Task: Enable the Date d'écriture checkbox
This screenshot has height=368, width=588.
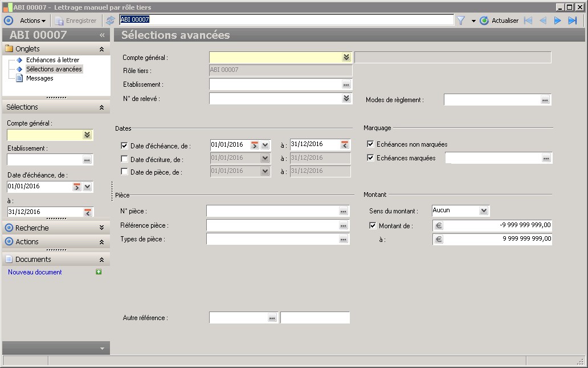Action: [125, 159]
